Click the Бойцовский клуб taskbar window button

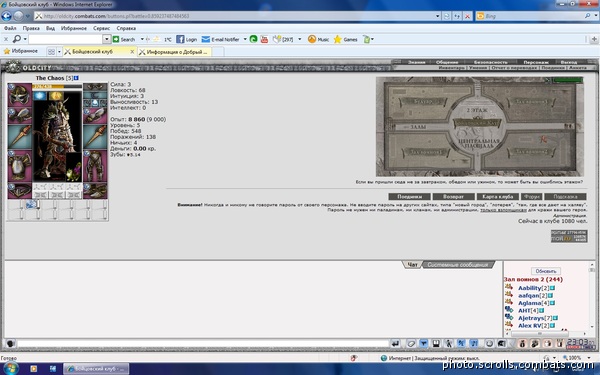tap(96, 369)
